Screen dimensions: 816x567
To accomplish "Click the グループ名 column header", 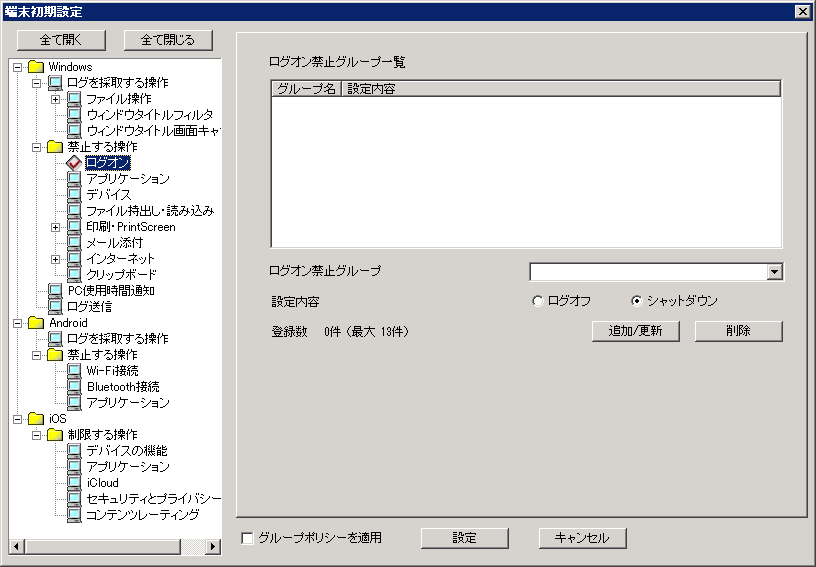I will [307, 89].
